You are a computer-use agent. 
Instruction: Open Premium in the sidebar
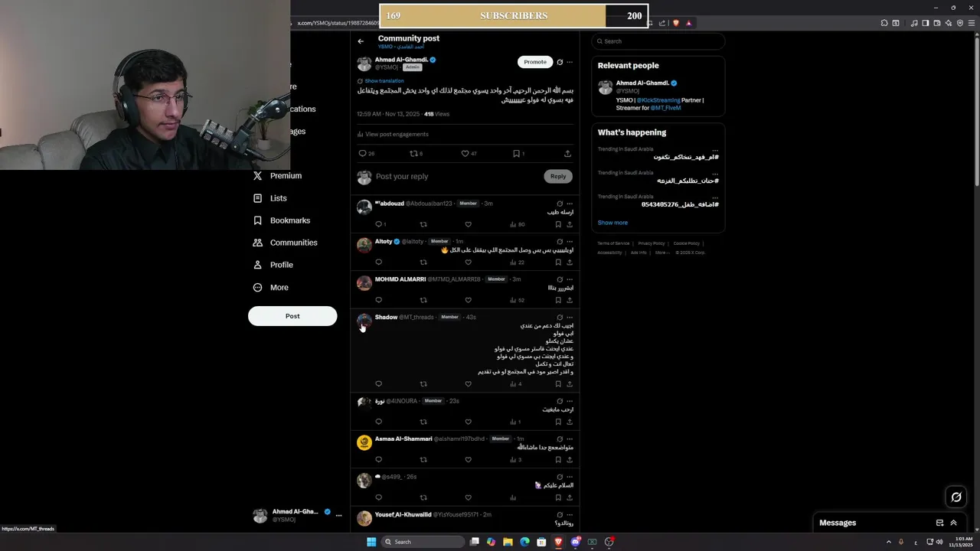(x=278, y=176)
